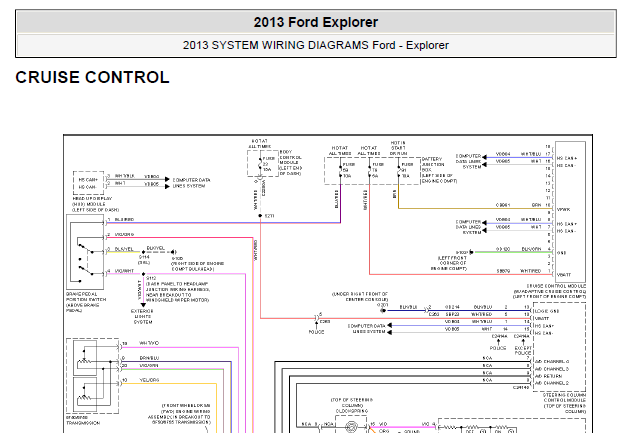625x433 pixels.
Task: Click the upper transmission solenoid symbol
Action: click(85, 358)
